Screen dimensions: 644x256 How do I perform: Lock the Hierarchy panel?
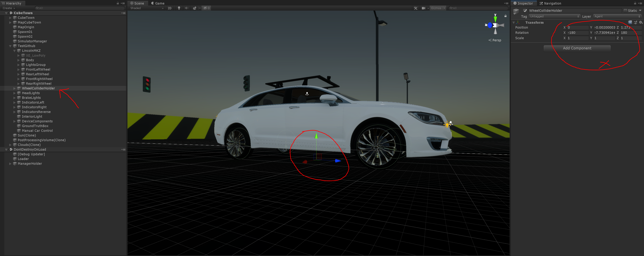coord(118,3)
